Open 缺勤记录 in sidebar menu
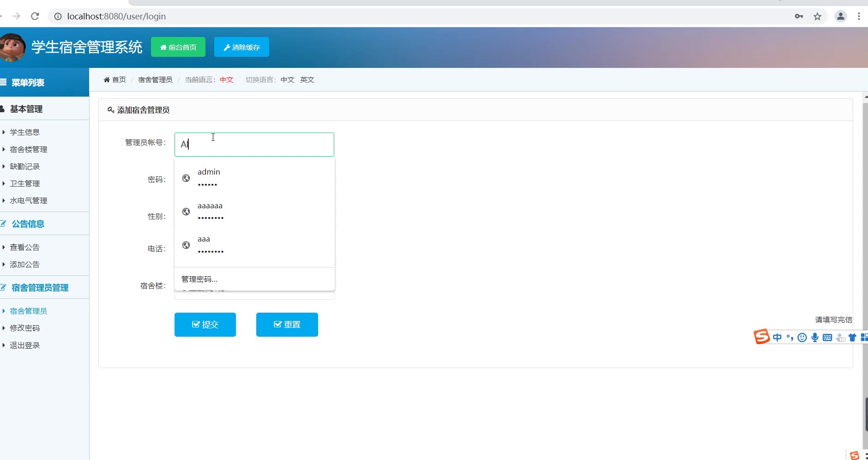 click(x=25, y=167)
